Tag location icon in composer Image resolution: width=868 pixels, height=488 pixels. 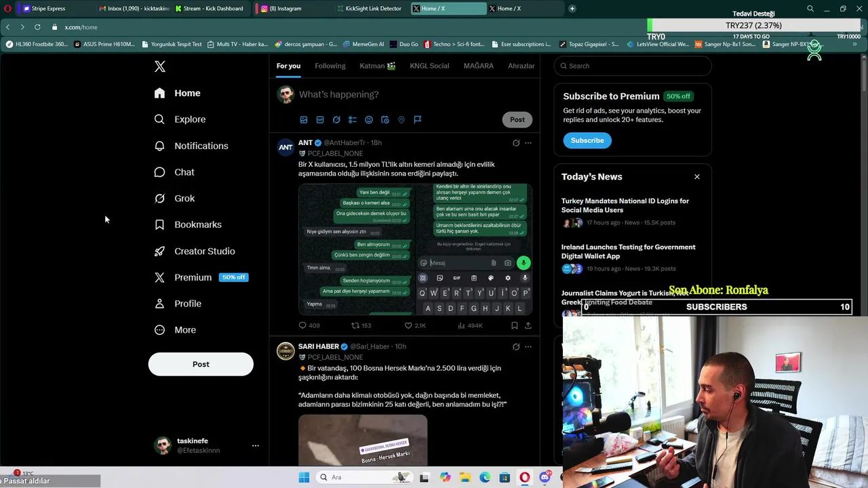click(x=401, y=120)
